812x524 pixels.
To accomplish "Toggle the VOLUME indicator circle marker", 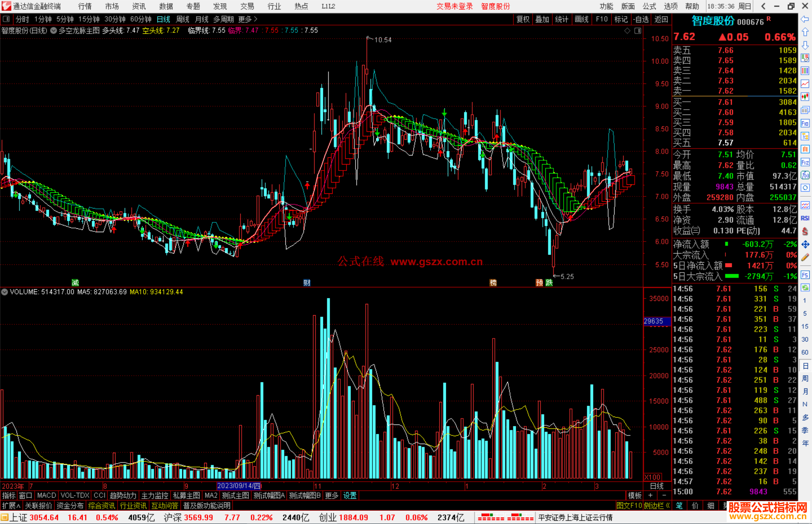I will [x=5, y=292].
